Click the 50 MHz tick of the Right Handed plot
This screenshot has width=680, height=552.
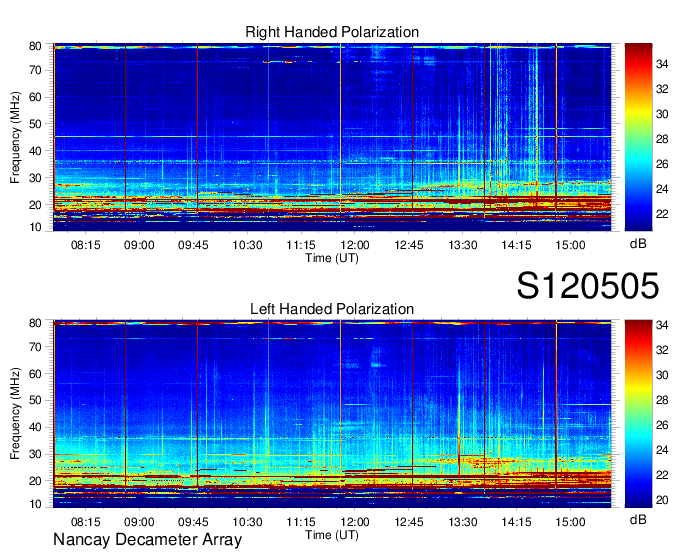[x=35, y=124]
